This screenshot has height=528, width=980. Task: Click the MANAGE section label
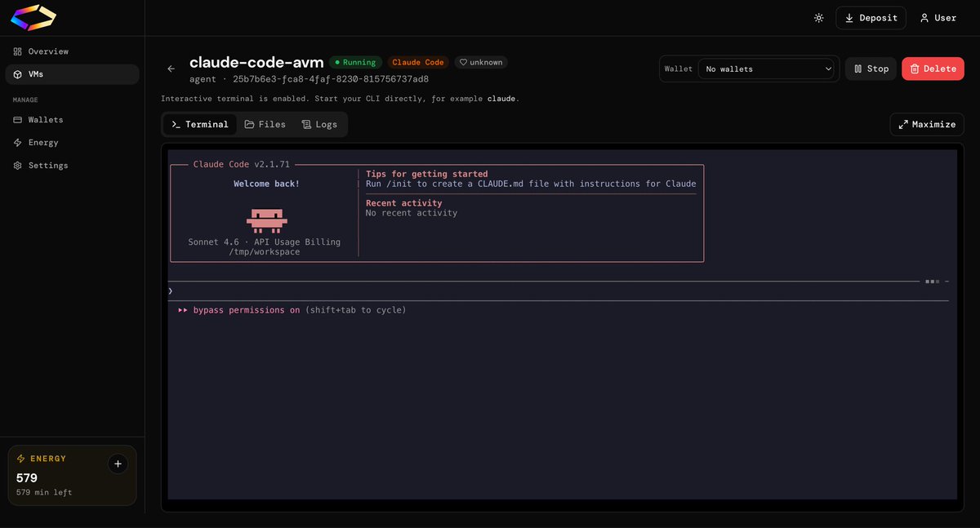(25, 100)
